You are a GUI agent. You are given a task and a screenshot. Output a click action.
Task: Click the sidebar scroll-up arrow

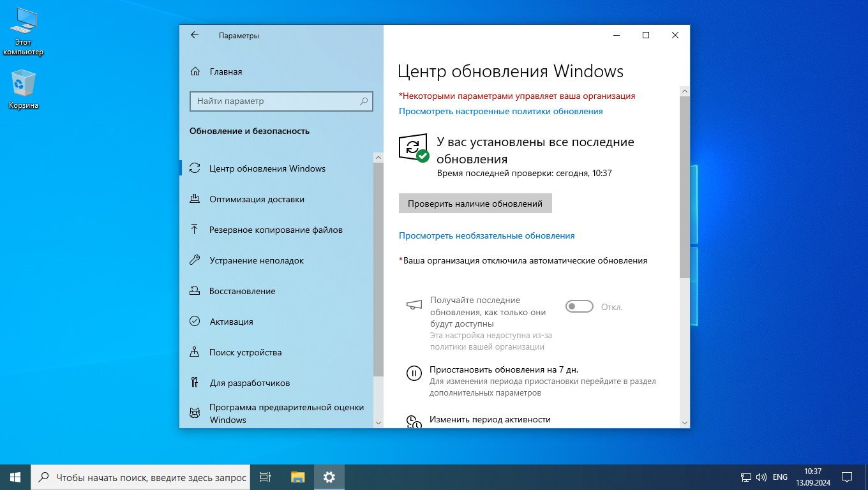[378, 158]
